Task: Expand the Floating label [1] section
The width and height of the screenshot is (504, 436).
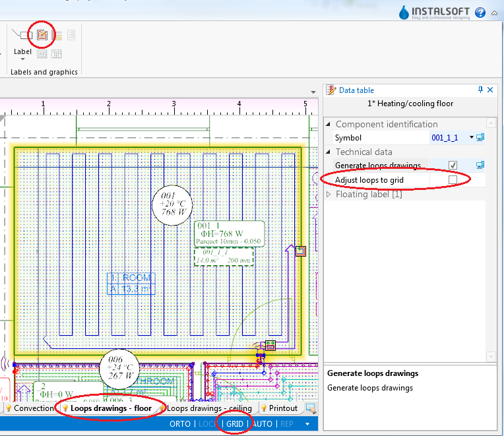Action: pos(330,195)
